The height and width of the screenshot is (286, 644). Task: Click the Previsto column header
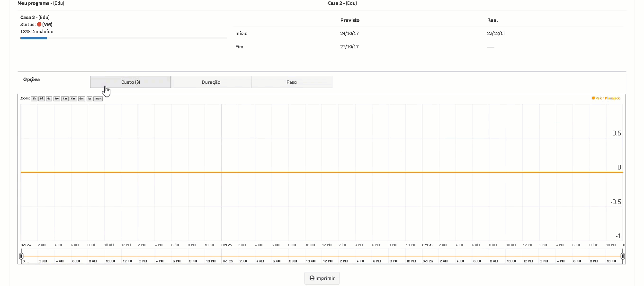(350, 20)
